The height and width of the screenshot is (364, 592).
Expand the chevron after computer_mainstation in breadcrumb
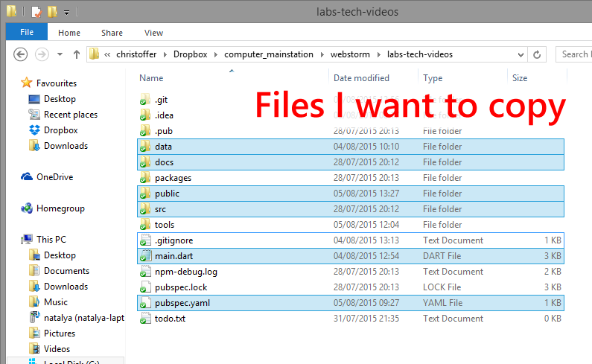(322, 55)
